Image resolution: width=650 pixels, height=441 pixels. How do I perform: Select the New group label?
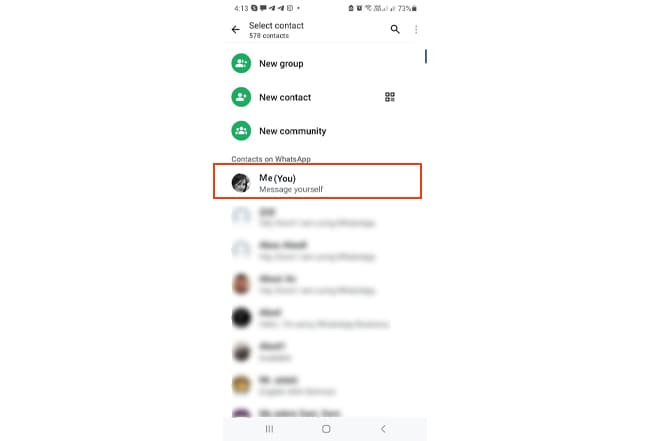click(281, 64)
